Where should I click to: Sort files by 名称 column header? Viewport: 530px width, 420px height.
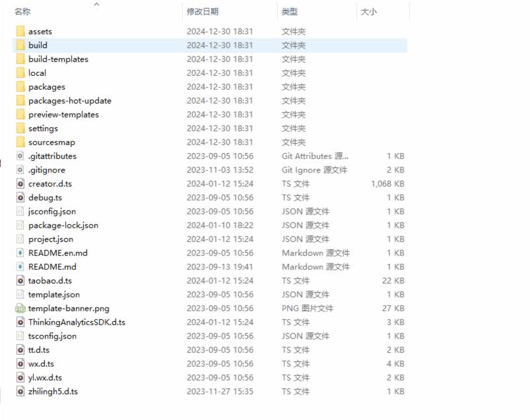pyautogui.click(x=22, y=12)
